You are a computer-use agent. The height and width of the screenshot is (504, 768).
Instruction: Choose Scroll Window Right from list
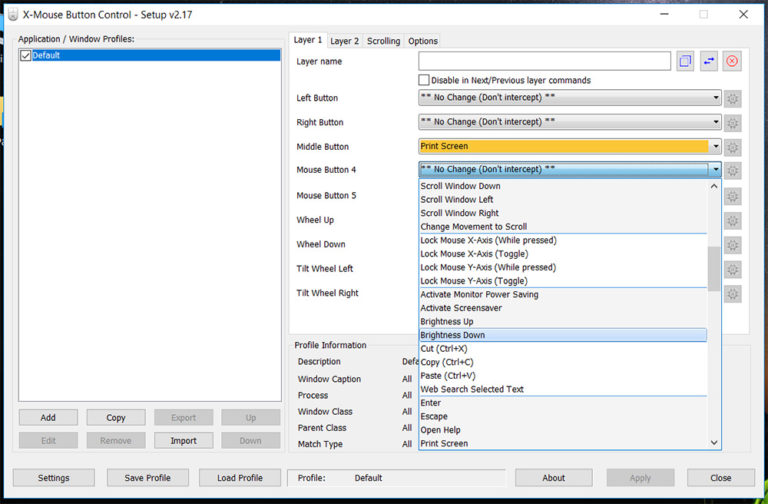(x=563, y=213)
